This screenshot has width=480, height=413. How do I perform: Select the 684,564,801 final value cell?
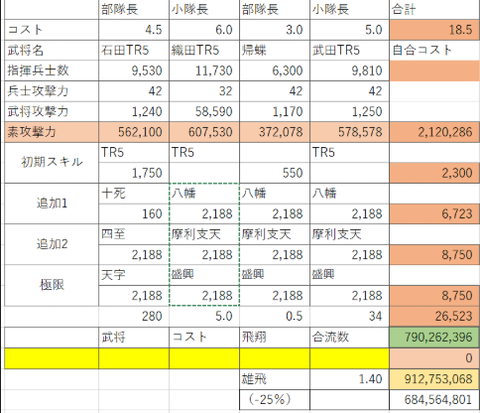435,399
